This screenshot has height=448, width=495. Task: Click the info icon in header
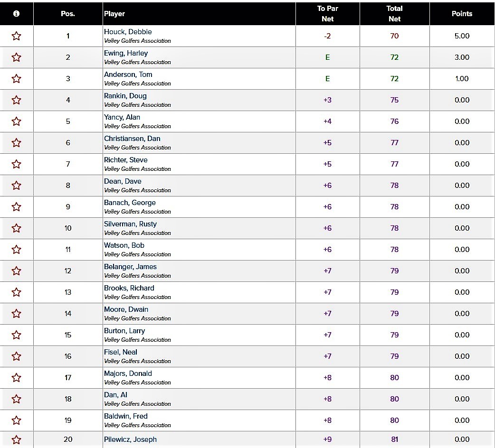click(17, 14)
